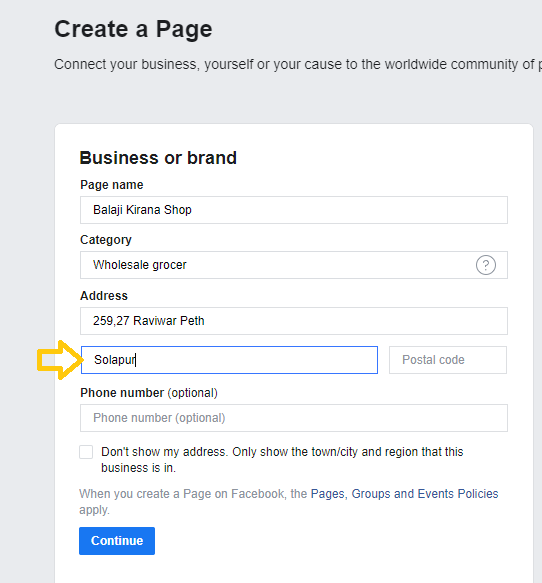Click the "Page name" field label

point(112,185)
